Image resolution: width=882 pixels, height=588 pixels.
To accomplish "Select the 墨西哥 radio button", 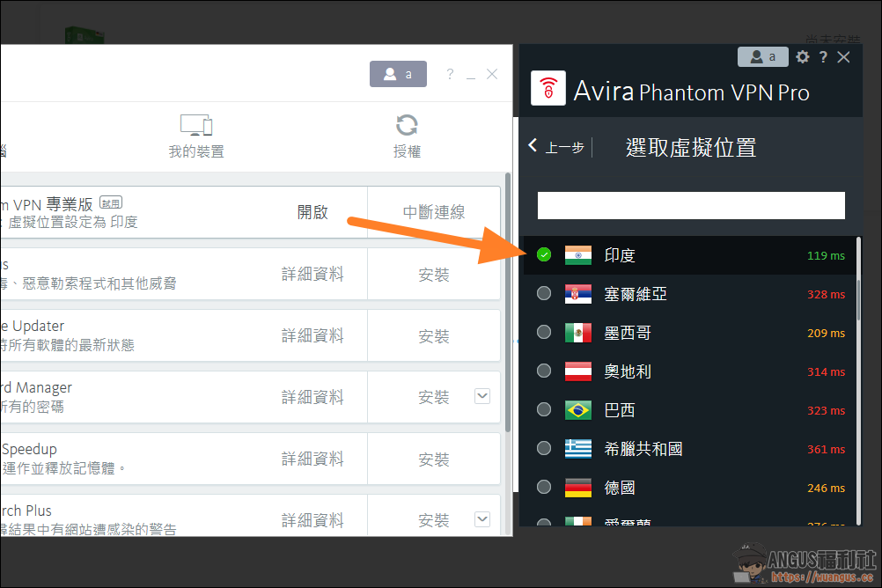I will 544,333.
